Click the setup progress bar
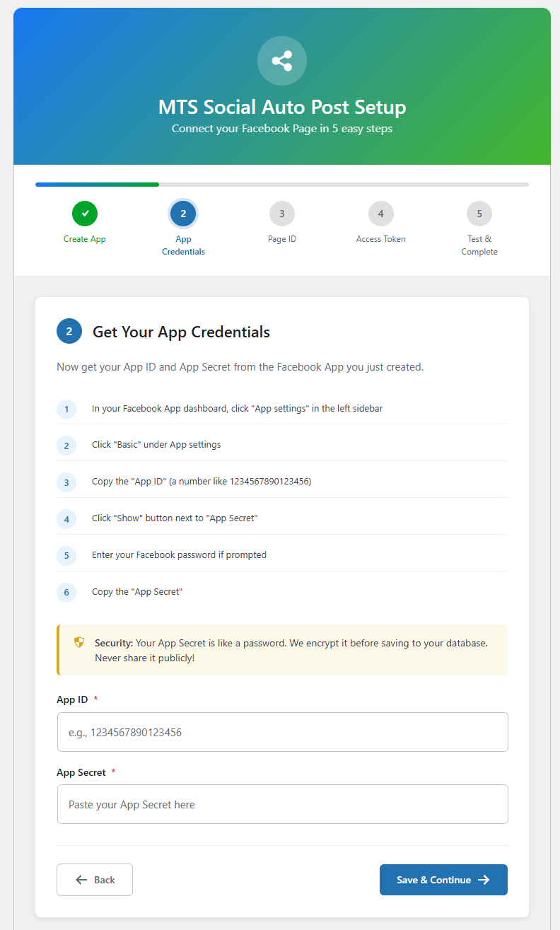 point(281,184)
